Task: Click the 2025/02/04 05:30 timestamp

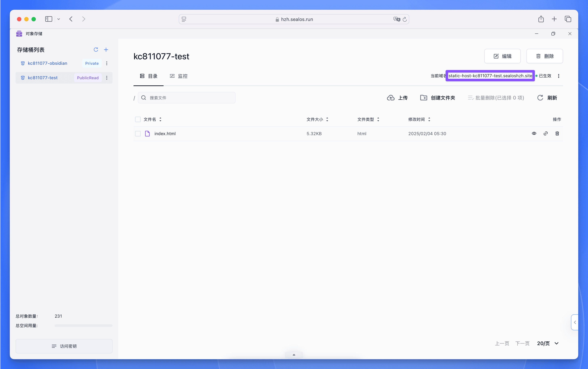Action: click(427, 134)
